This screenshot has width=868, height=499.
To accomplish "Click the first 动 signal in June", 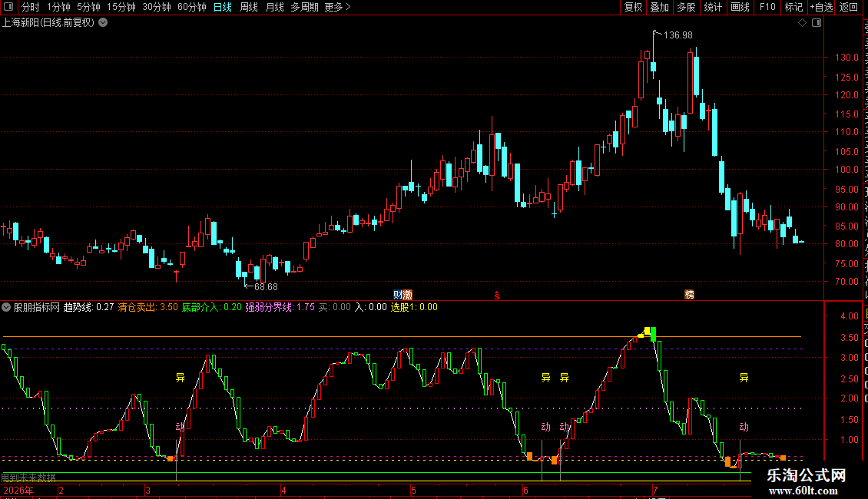I will [x=546, y=427].
